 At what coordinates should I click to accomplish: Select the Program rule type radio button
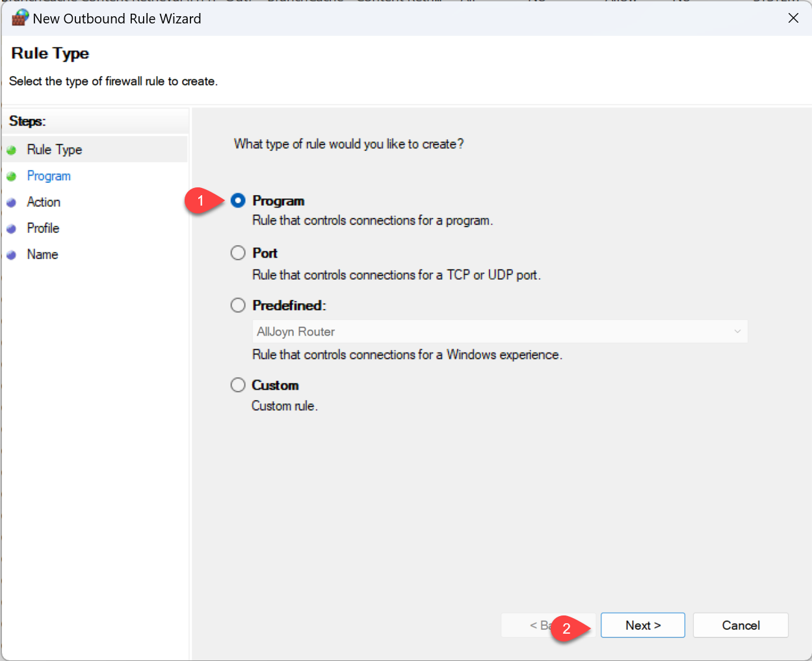[x=238, y=200]
